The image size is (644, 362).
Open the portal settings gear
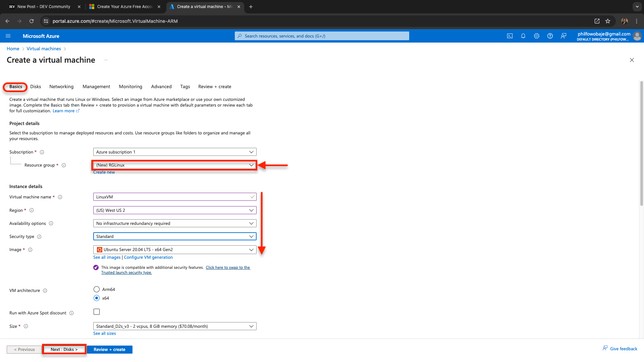(536, 36)
